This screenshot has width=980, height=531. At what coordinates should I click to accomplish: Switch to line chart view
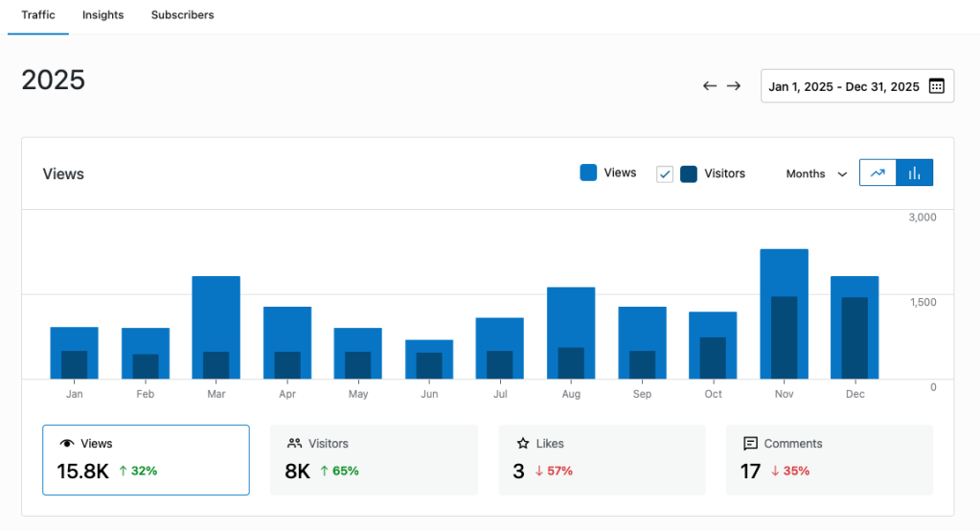[877, 173]
